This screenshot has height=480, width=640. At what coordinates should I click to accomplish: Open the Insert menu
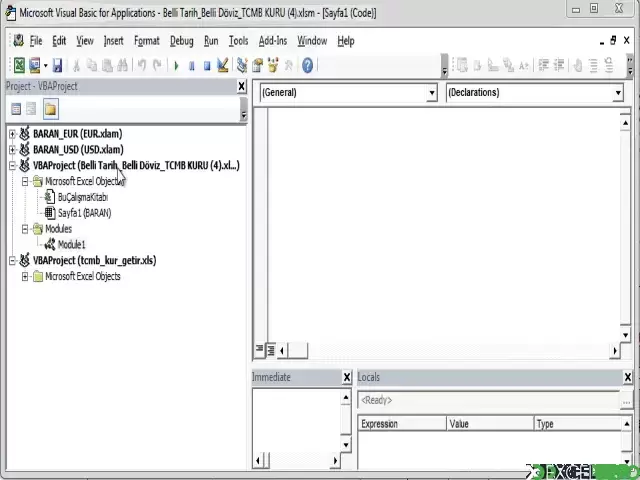(113, 41)
